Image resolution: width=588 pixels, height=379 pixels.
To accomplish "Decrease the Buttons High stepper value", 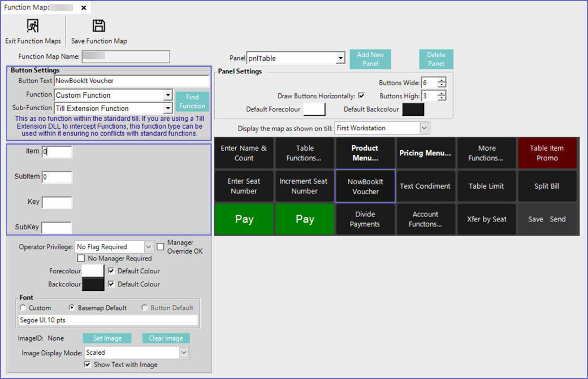I will click(442, 99).
